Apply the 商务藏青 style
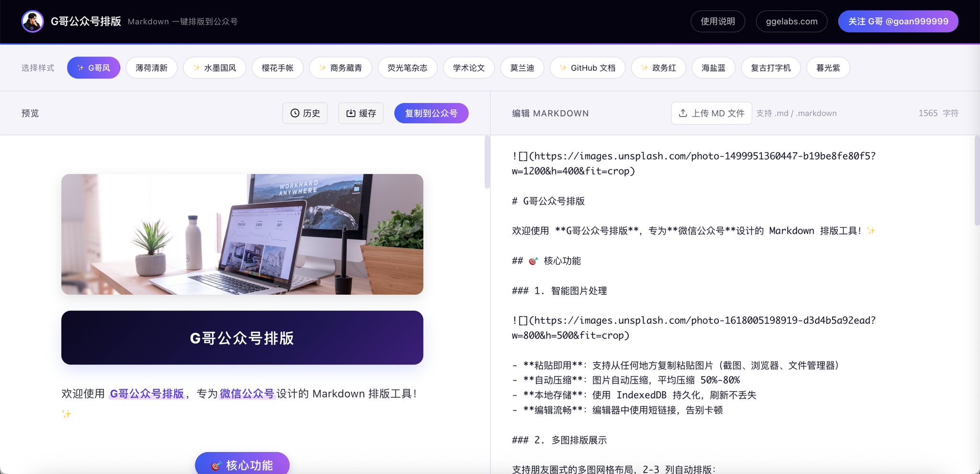 [x=341, y=68]
